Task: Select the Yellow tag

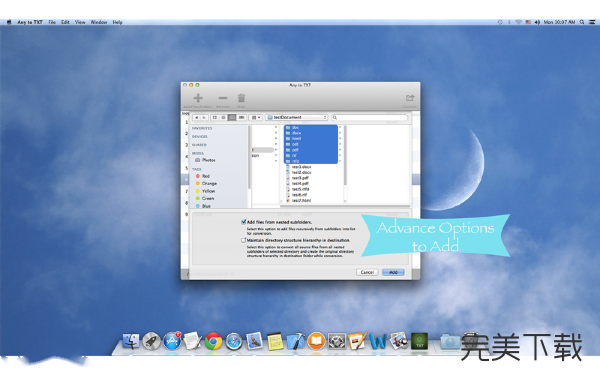Action: point(205,191)
